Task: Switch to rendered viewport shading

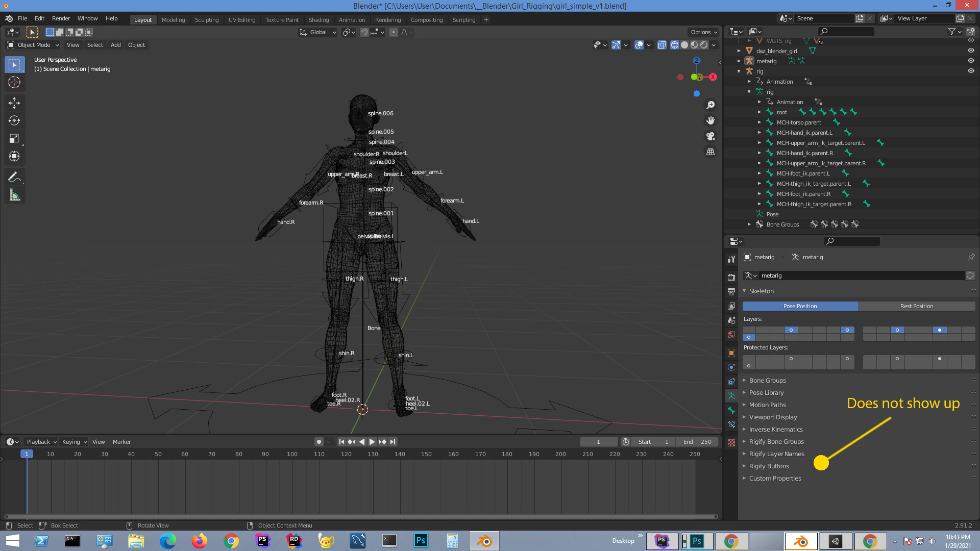Action: tap(704, 45)
